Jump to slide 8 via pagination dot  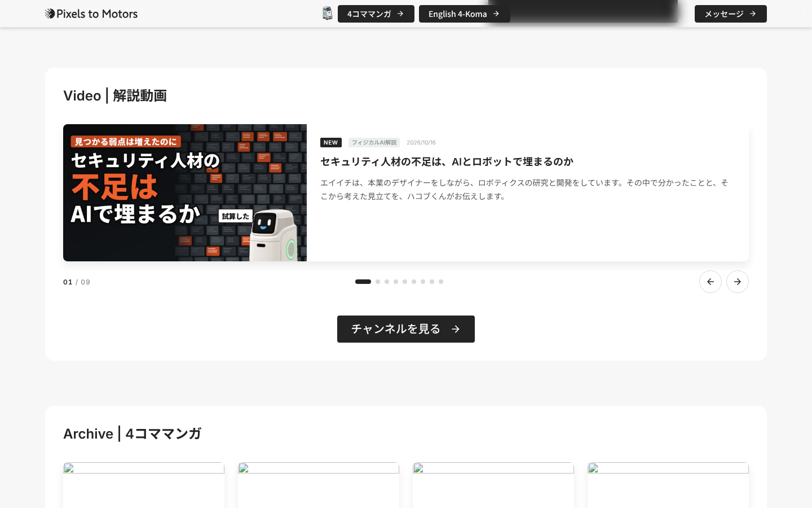click(x=432, y=282)
